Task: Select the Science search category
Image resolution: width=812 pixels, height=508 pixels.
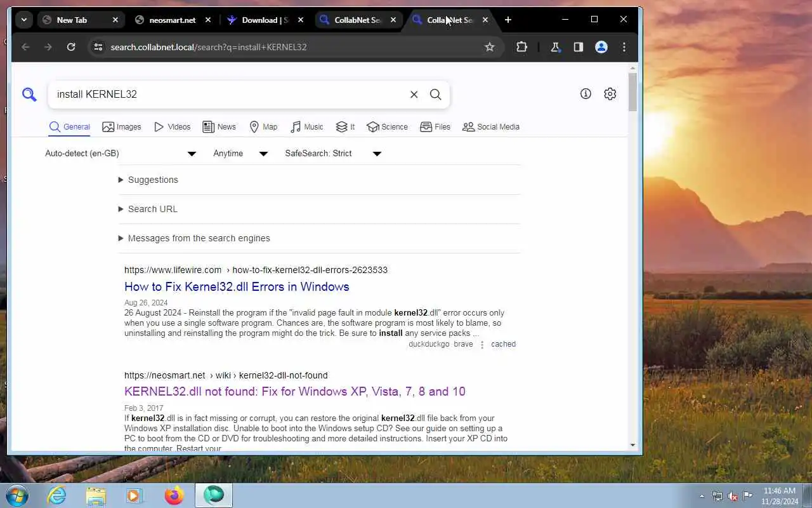Action: [x=387, y=127]
